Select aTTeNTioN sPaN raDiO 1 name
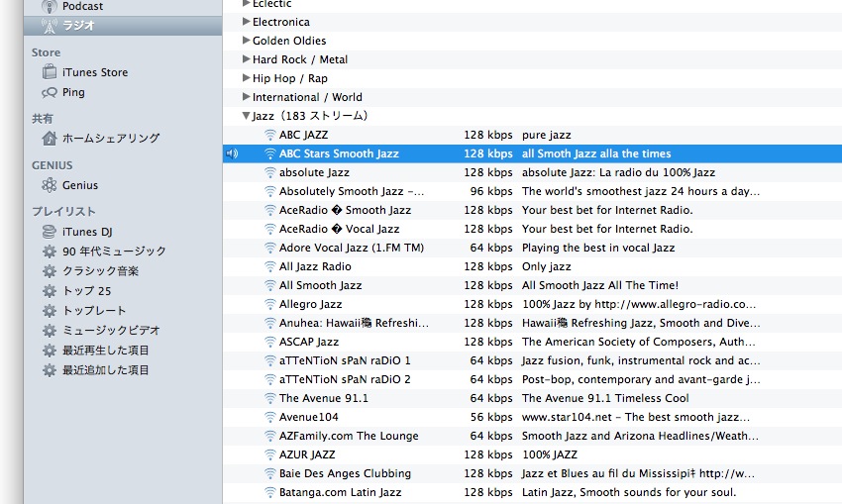Screen dimensions: 842x504 pos(345,360)
